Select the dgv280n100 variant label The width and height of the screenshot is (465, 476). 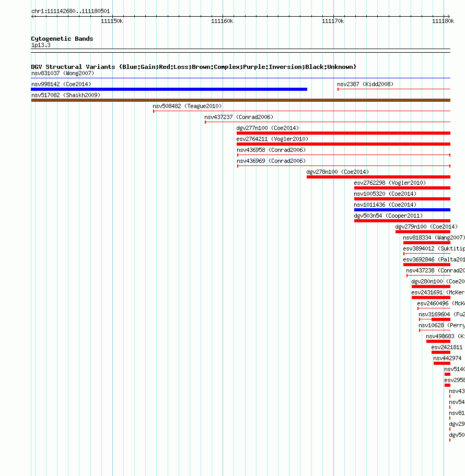[438, 281]
